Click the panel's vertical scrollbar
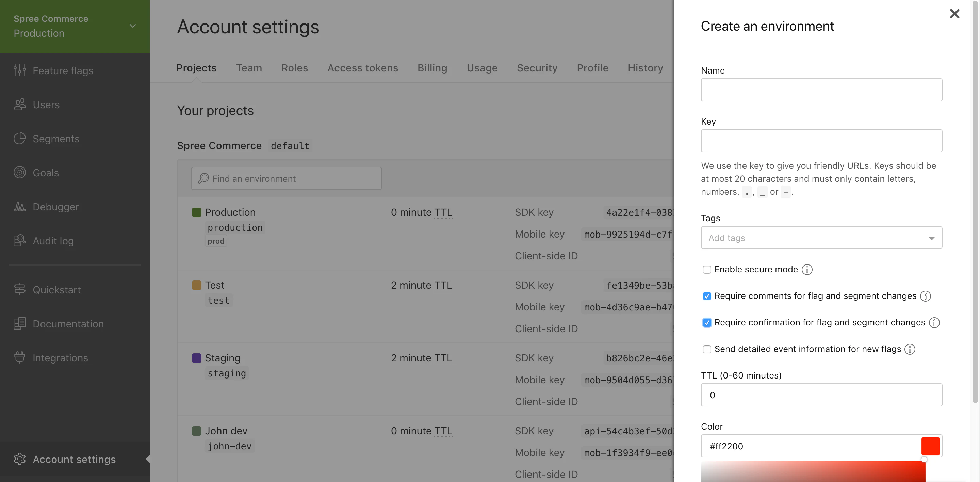 975,202
